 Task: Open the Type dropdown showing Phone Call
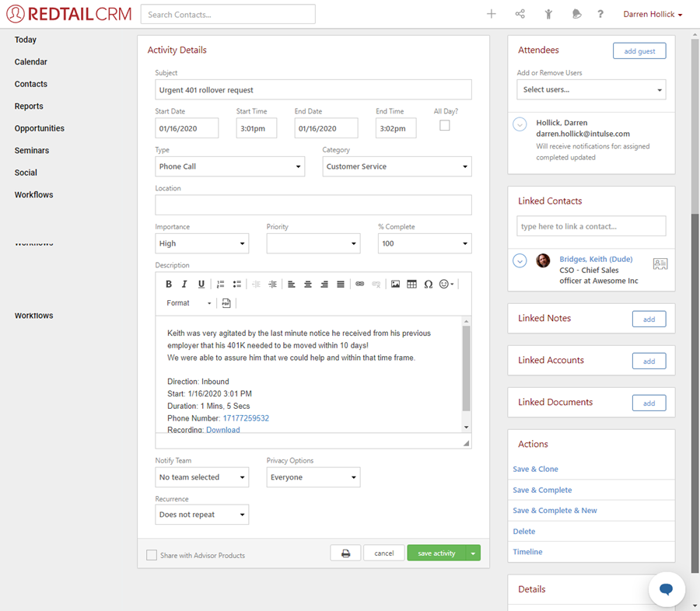230,166
